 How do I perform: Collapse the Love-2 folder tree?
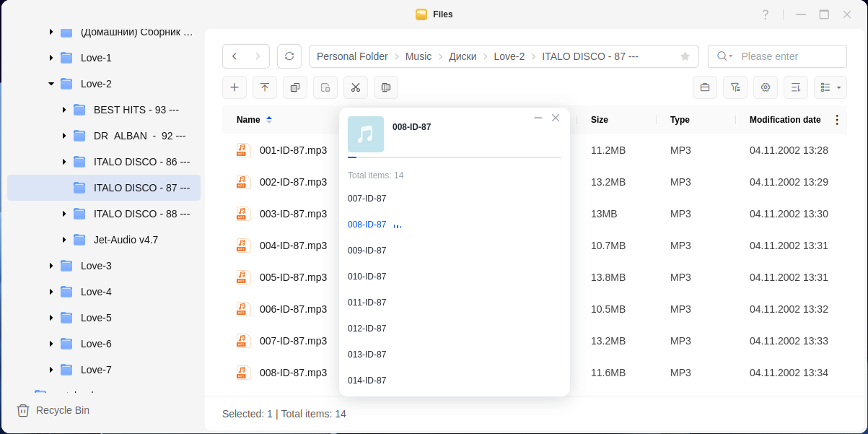(x=51, y=84)
